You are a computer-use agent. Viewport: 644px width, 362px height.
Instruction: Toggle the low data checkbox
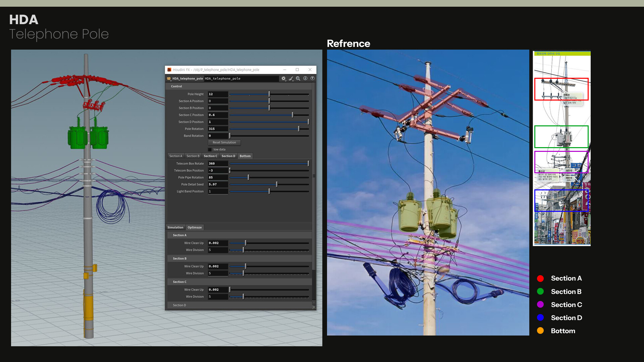click(210, 149)
